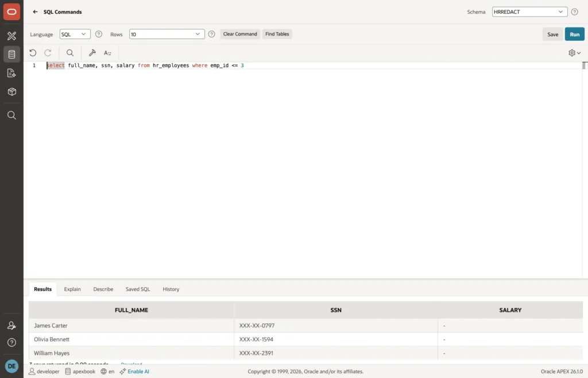588x378 pixels.
Task: Open the Administration user icon
Action: (x=11, y=326)
